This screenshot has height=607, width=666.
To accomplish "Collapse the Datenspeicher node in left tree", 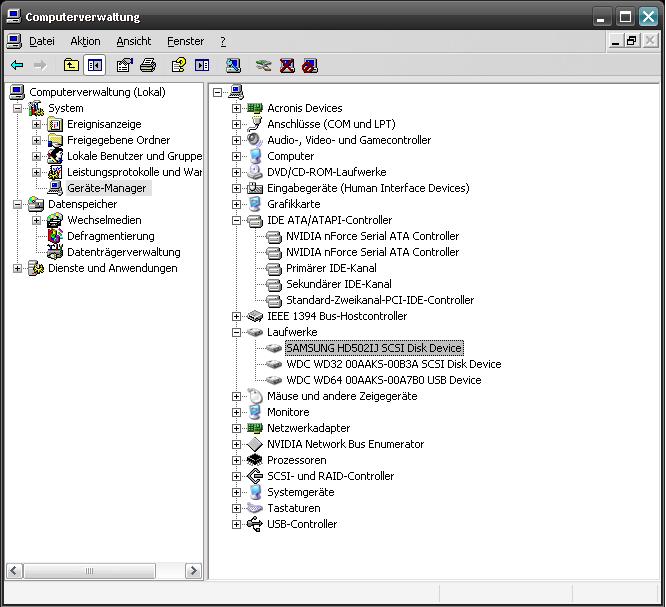I will pos(17,204).
